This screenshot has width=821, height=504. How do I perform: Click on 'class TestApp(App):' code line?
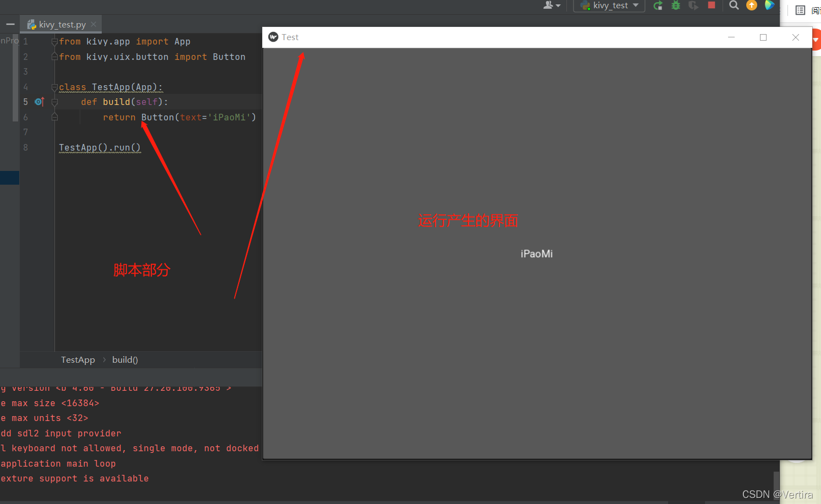(x=111, y=87)
